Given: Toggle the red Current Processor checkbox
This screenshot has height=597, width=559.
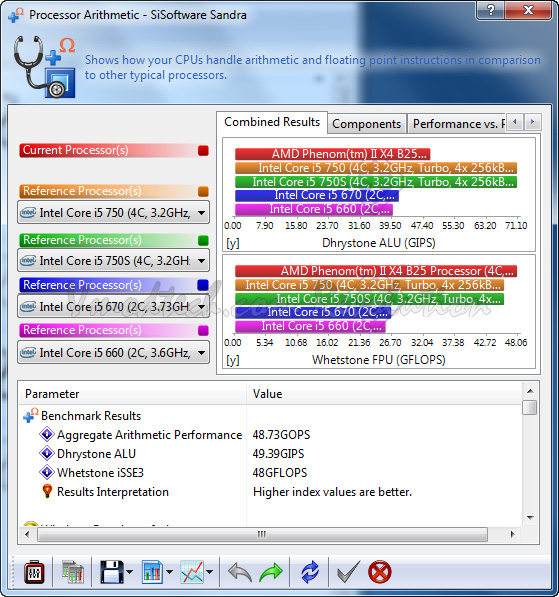Looking at the screenshot, I should 203,150.
